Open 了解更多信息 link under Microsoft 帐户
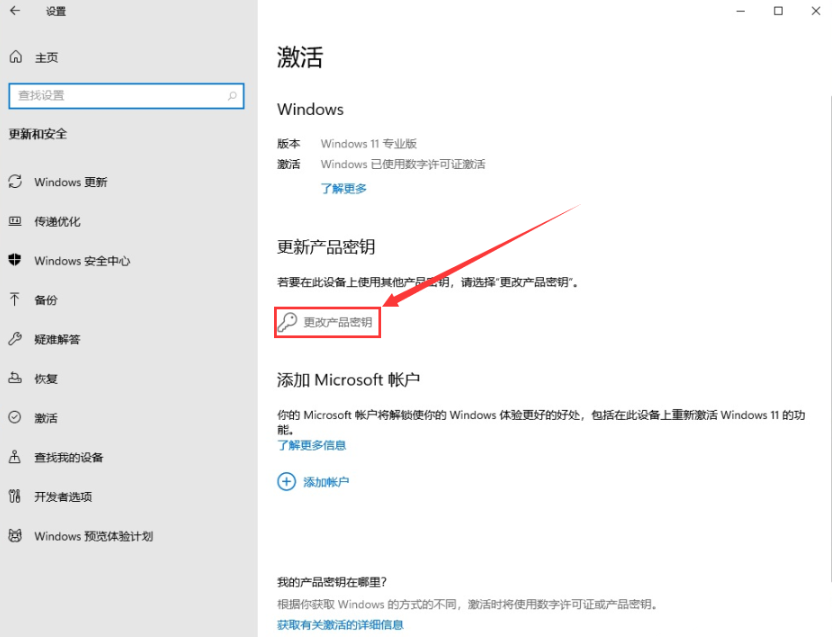 [311, 445]
